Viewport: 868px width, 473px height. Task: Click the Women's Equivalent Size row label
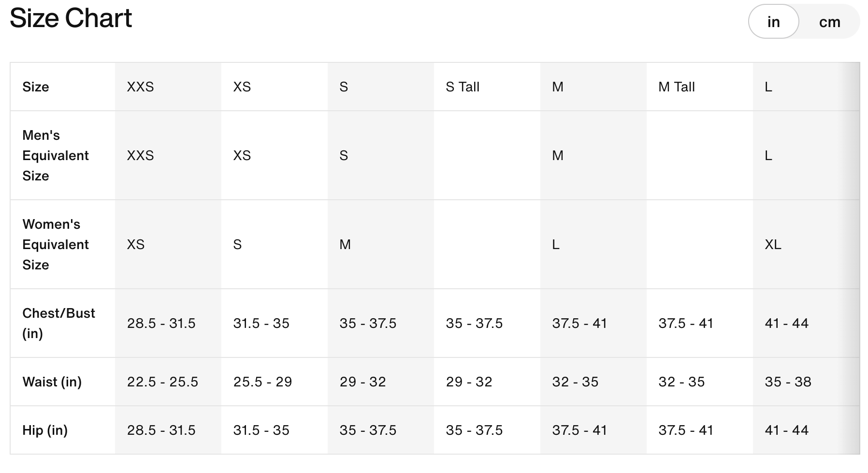click(56, 244)
